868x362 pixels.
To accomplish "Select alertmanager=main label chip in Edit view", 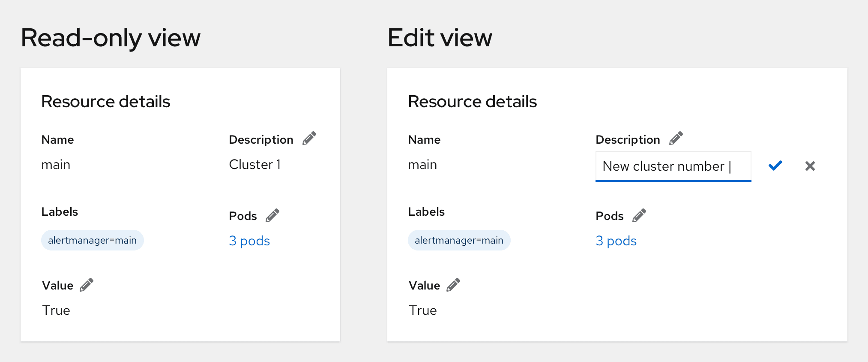I will [x=459, y=240].
